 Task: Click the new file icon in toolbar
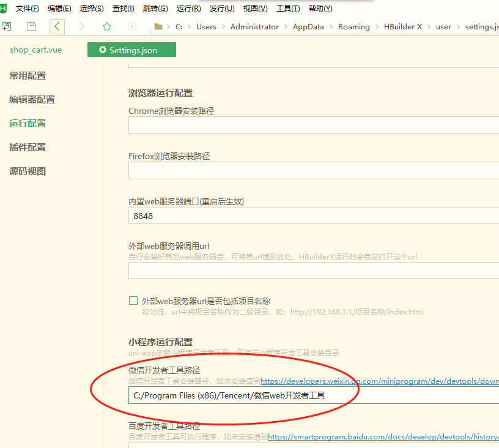click(x=7, y=26)
